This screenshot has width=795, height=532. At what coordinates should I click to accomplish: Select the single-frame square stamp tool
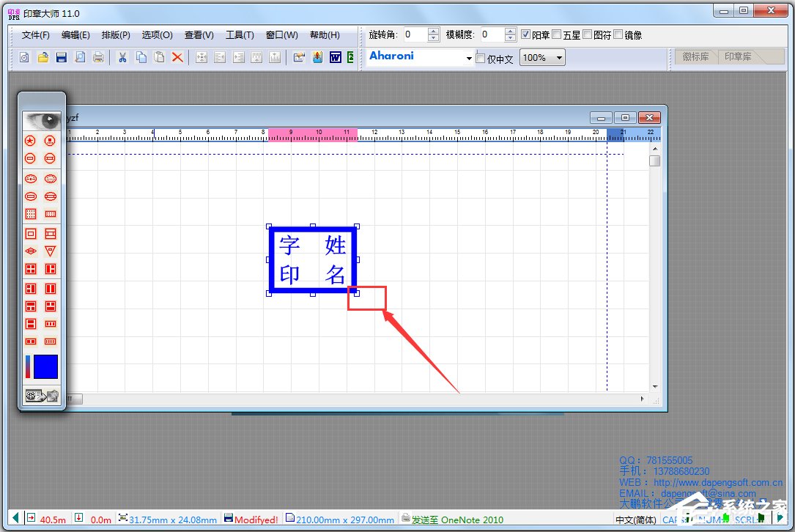(31, 234)
